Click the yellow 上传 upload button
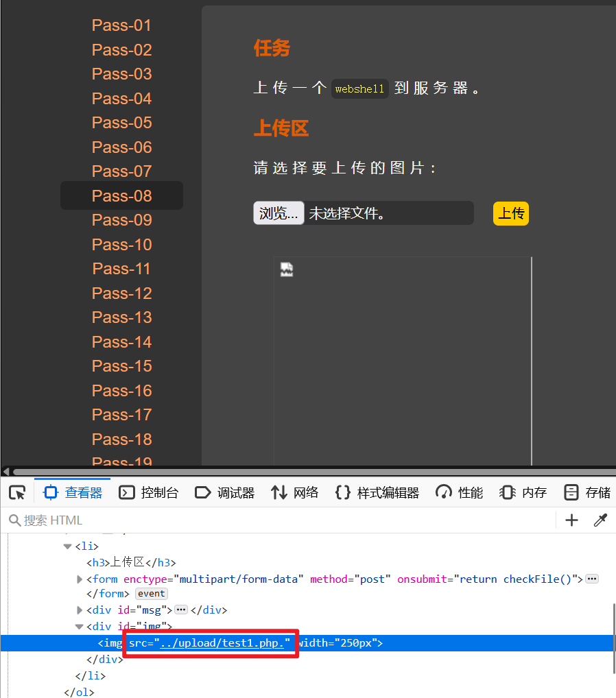Screen dimensions: 616x698 tap(511, 213)
